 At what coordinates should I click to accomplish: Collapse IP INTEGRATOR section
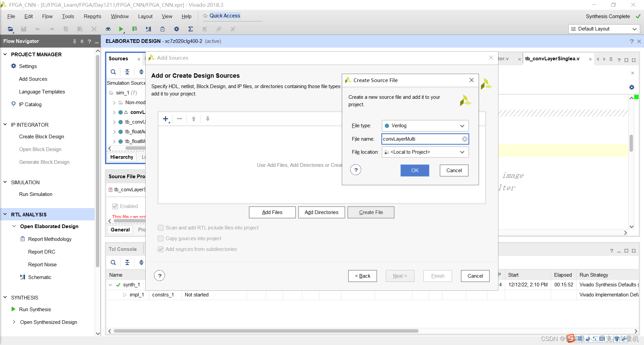[5, 125]
